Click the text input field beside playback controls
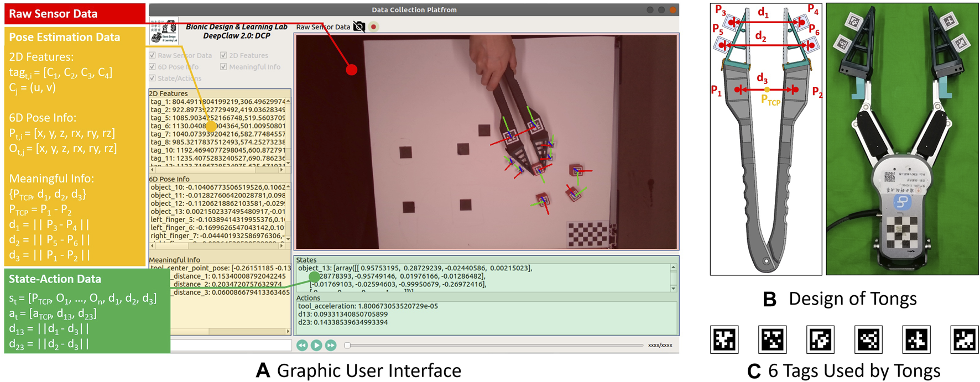This screenshot has width=980, height=382. click(x=231, y=346)
